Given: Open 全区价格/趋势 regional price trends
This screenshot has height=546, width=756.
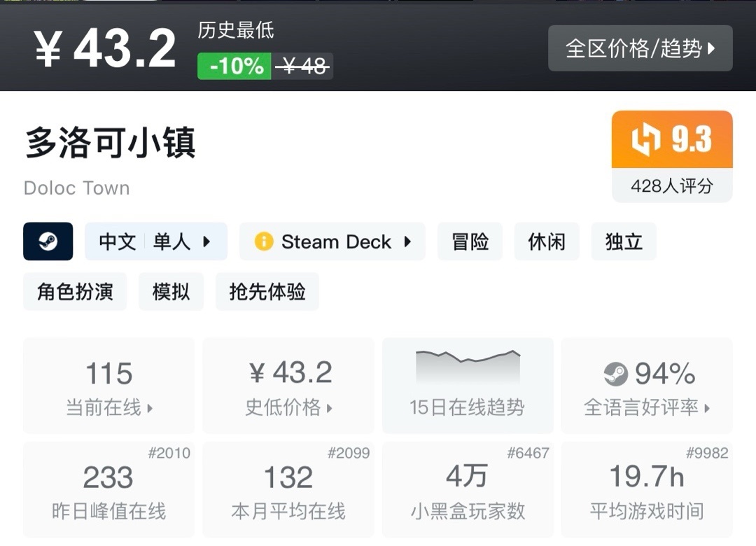Looking at the screenshot, I should coord(640,48).
